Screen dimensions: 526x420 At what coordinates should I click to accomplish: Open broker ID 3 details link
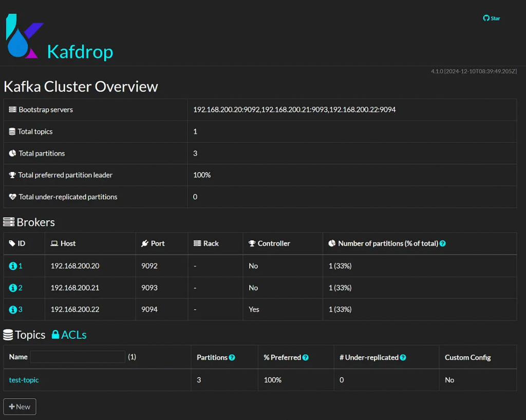(21, 310)
